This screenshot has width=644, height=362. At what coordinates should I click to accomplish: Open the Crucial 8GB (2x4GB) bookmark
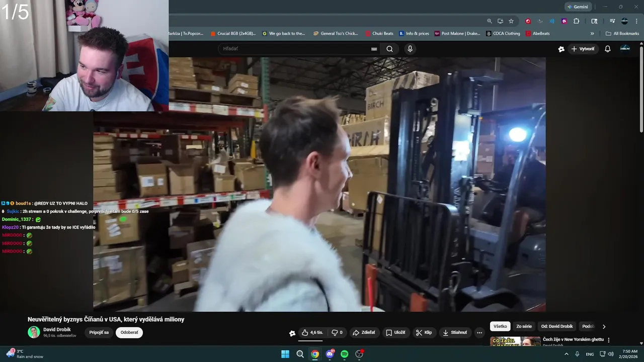click(x=233, y=34)
